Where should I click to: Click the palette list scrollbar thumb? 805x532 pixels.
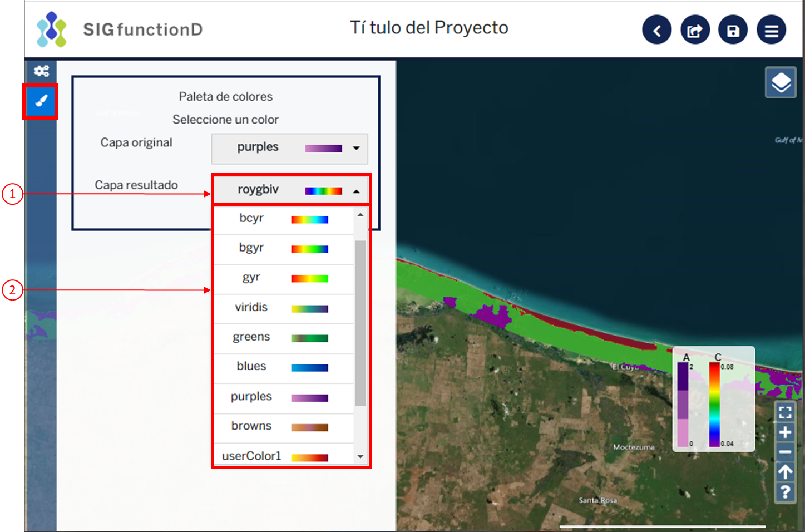coord(360,323)
